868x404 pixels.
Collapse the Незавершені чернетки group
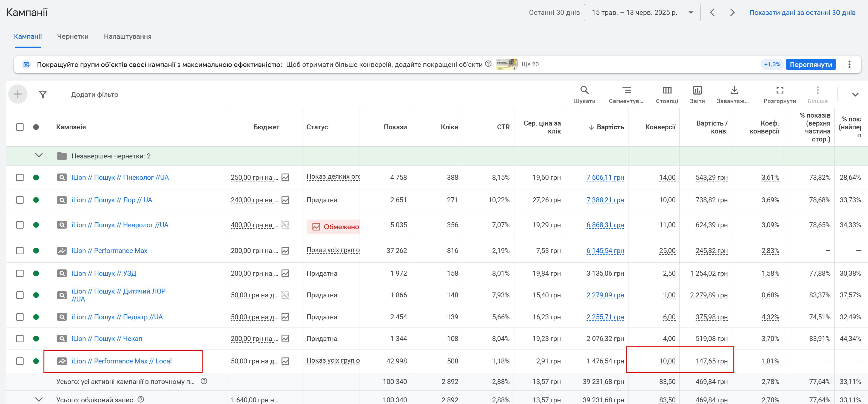[x=39, y=155]
